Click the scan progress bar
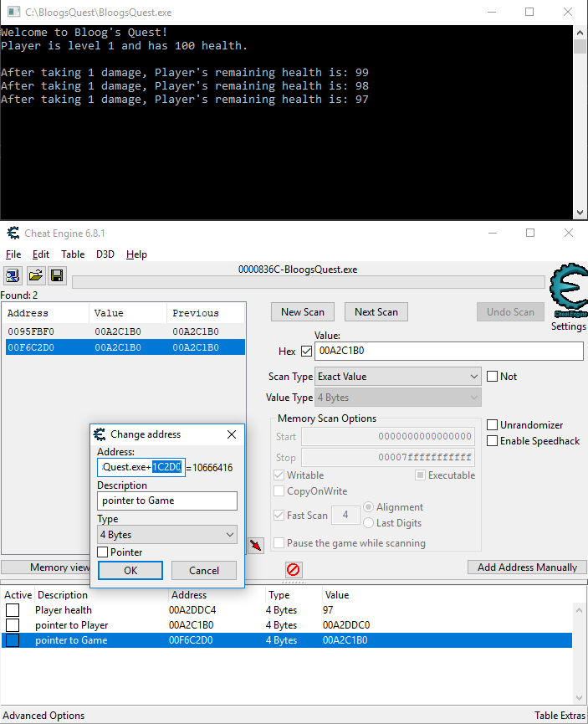 click(309, 282)
